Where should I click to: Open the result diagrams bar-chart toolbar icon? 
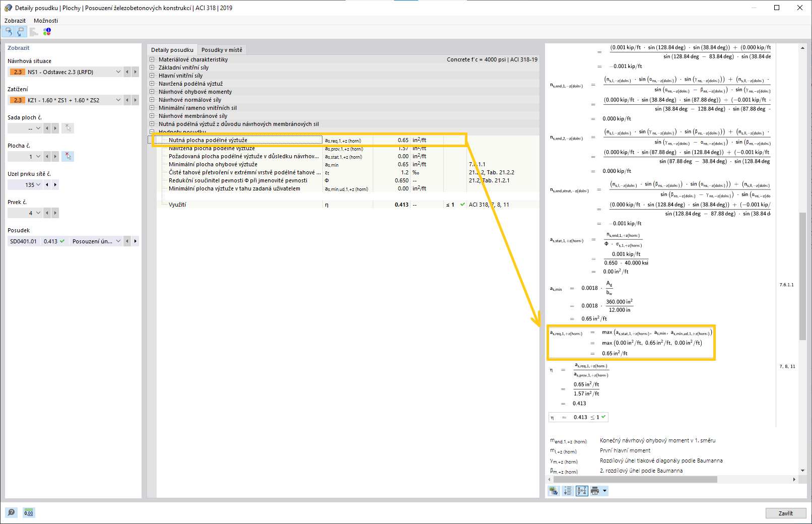[x=34, y=31]
